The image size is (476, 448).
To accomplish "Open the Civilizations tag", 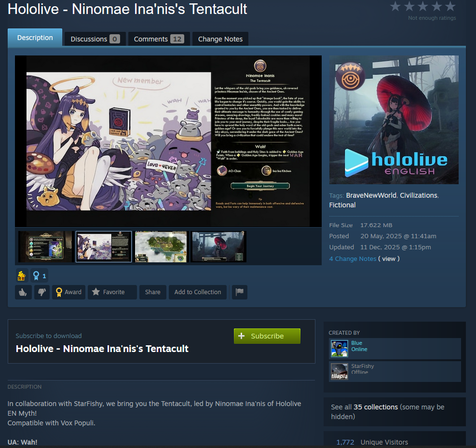I will [x=418, y=195].
